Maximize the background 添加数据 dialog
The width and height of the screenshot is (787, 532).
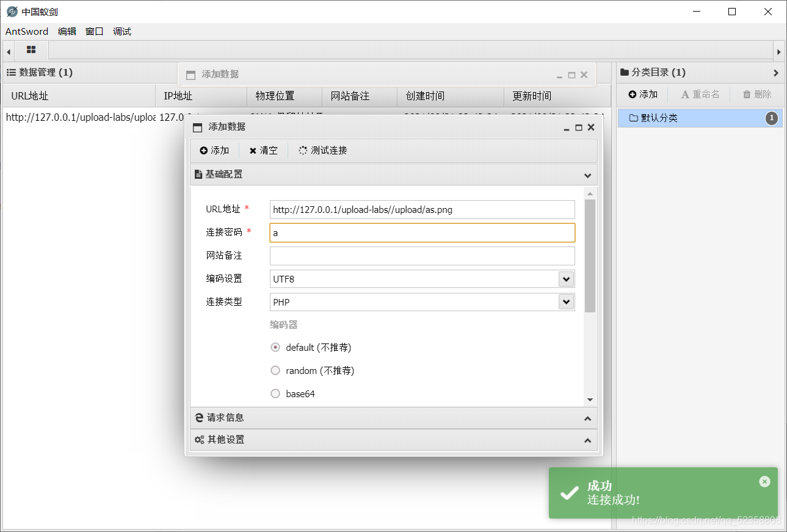point(571,75)
